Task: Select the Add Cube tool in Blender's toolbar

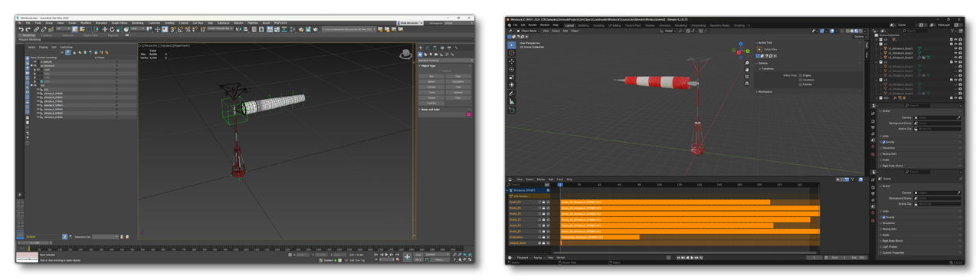Action: point(512,110)
